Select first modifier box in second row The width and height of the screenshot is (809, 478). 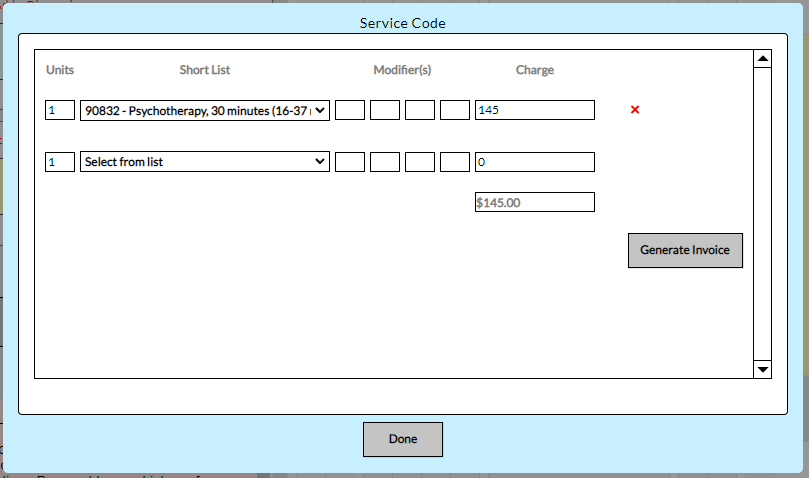350,162
